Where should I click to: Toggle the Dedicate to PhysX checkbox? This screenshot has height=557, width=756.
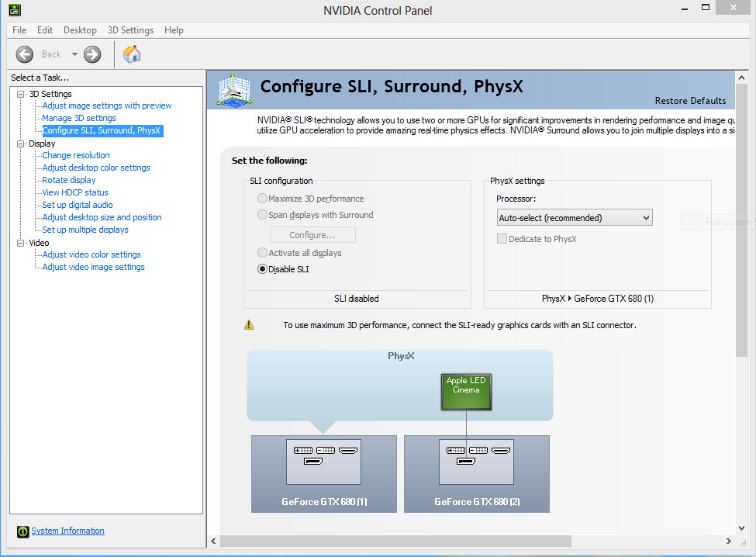click(502, 239)
